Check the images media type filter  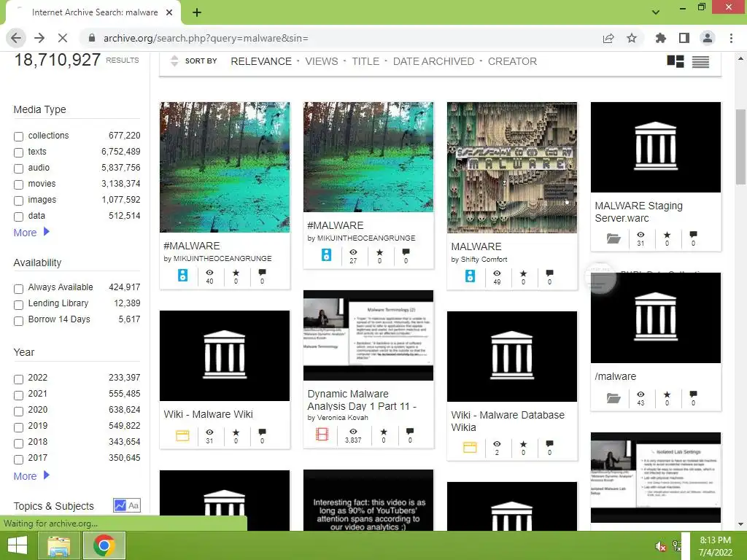pos(18,201)
